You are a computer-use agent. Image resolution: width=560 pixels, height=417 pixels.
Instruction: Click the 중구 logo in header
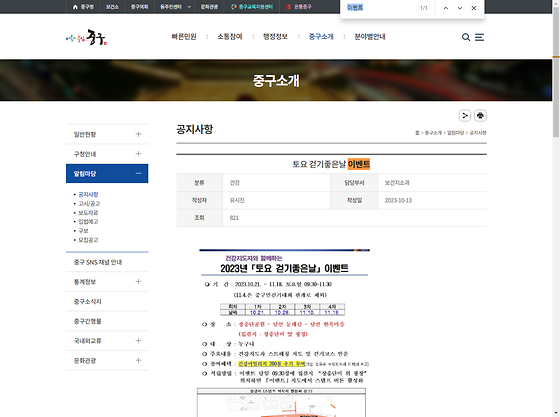click(x=87, y=37)
